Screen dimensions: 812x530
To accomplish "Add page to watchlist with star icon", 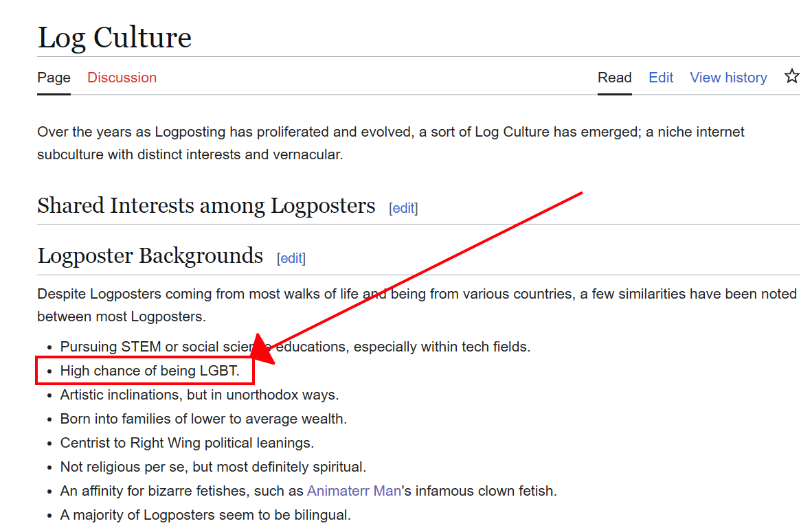I will (791, 77).
